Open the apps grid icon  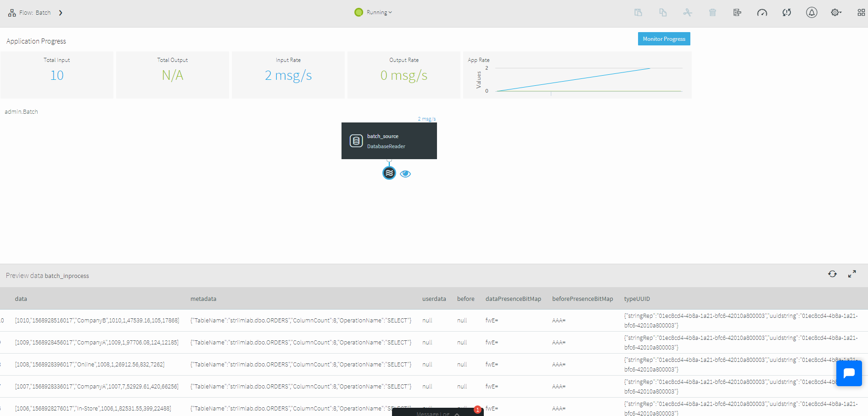click(x=861, y=12)
